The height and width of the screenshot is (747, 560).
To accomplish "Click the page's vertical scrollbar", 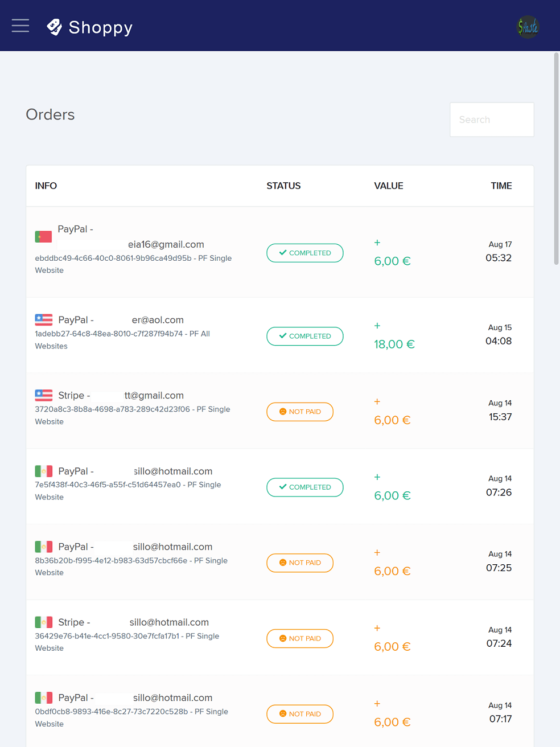I will (x=557, y=159).
